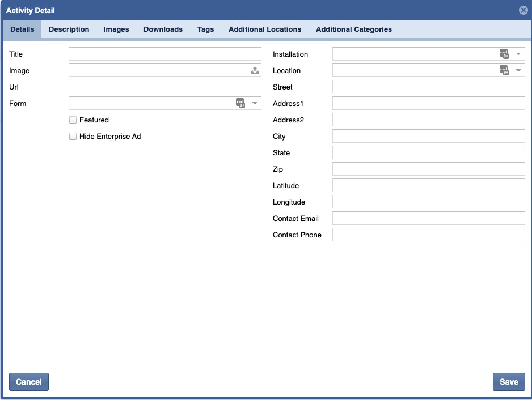Go to the Downloads tab
This screenshot has height=400, width=532.
pyautogui.click(x=163, y=29)
